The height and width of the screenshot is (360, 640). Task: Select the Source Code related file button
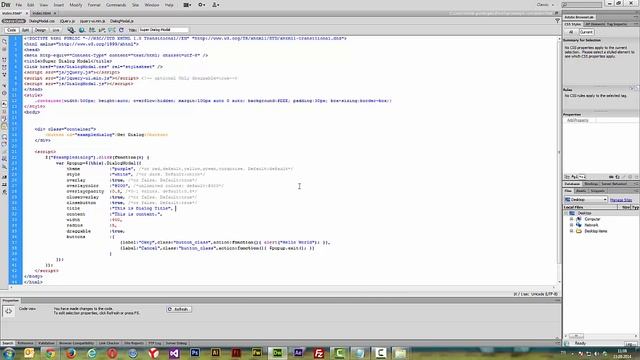pyautogui.click(x=13, y=21)
